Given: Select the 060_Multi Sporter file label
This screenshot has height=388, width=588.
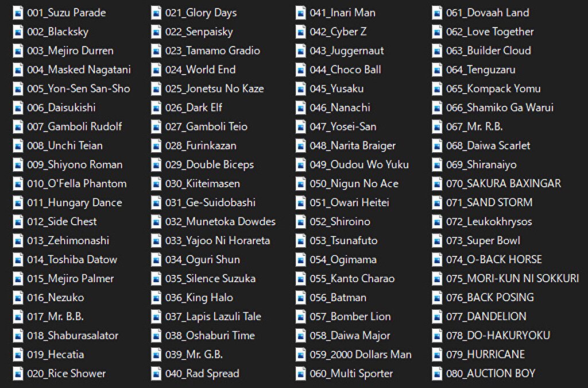Looking at the screenshot, I should (351, 374).
